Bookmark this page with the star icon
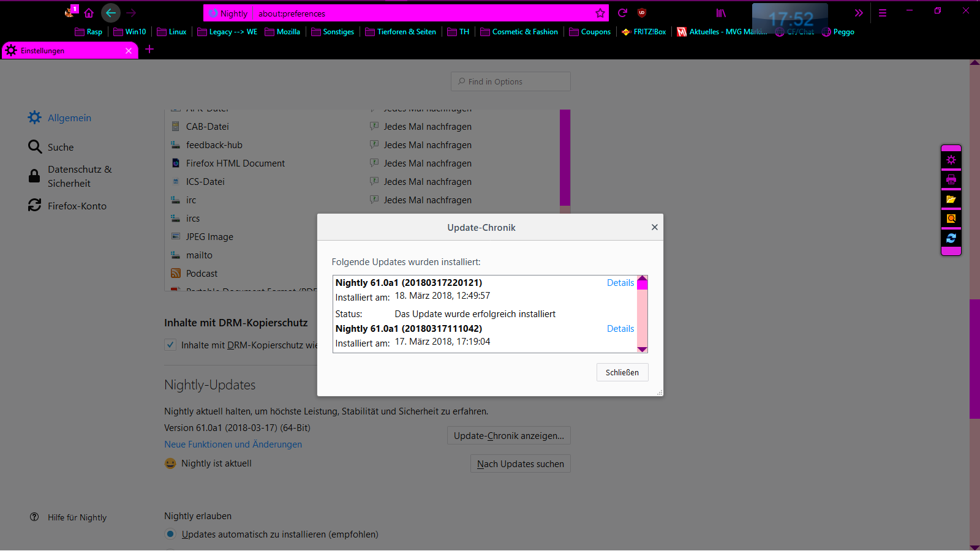 600,13
